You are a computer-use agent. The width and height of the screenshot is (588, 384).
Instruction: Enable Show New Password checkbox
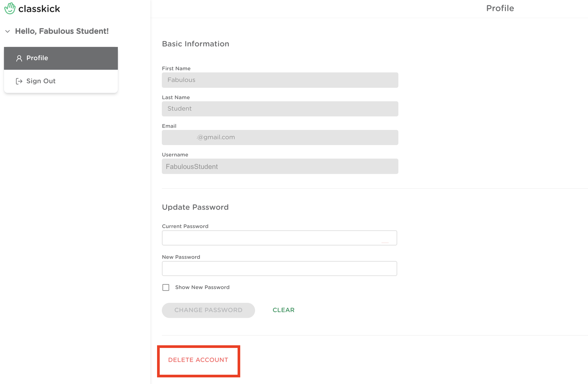tap(166, 287)
